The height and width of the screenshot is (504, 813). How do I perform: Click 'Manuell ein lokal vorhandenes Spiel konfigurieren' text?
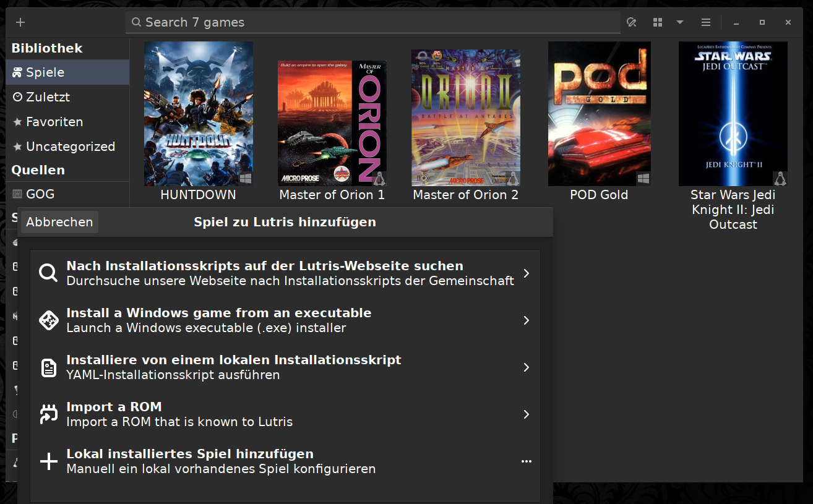click(x=221, y=469)
